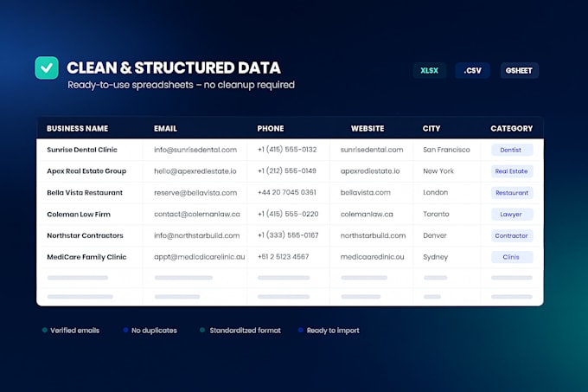
Task: Click the CITY column header
Action: coord(431,128)
